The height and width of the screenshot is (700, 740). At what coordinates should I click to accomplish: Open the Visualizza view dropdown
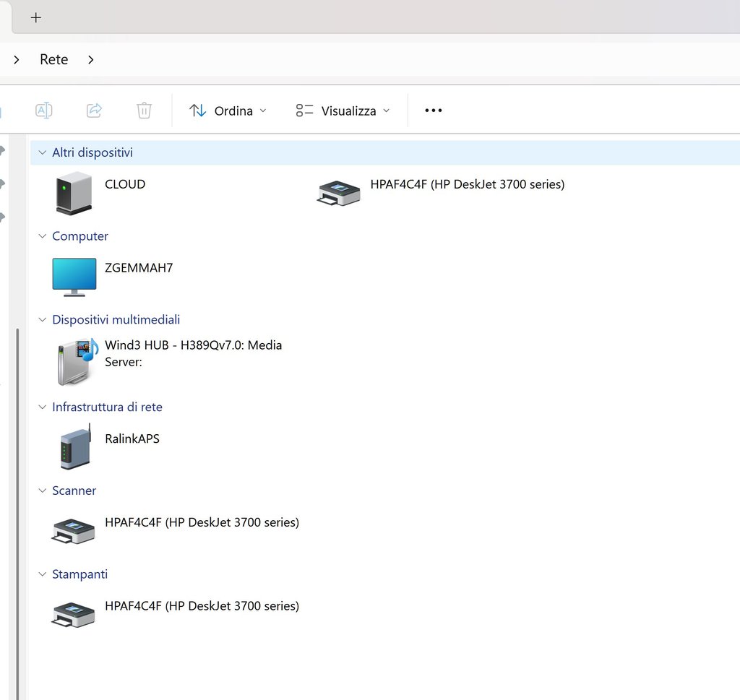pos(343,111)
